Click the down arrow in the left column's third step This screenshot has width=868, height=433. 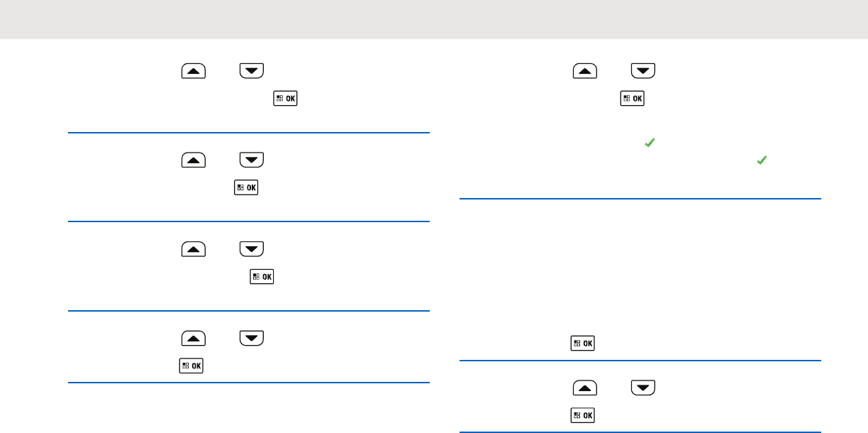coord(252,249)
